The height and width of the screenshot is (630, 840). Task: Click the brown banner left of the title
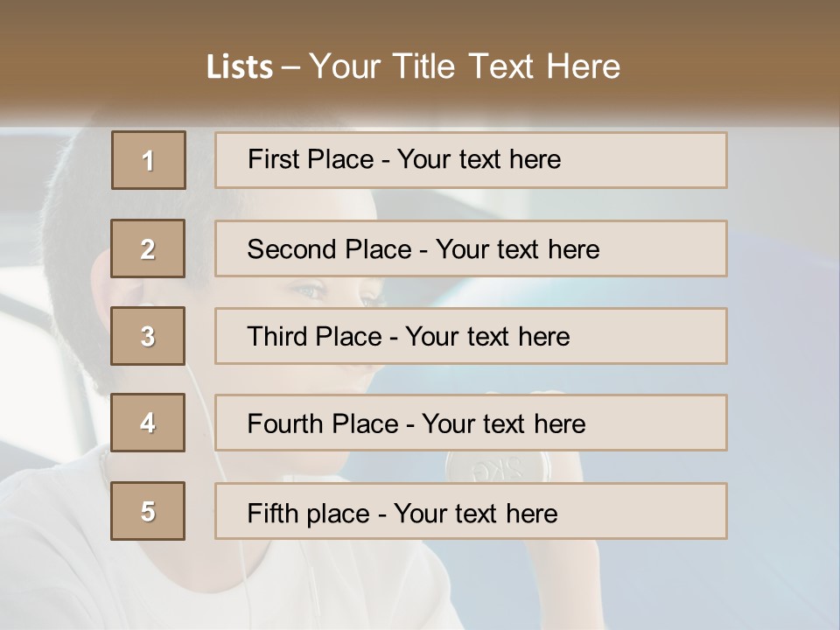(87, 66)
